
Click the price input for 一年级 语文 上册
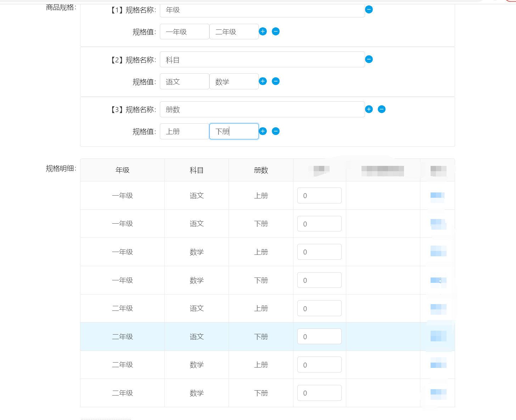(319, 195)
